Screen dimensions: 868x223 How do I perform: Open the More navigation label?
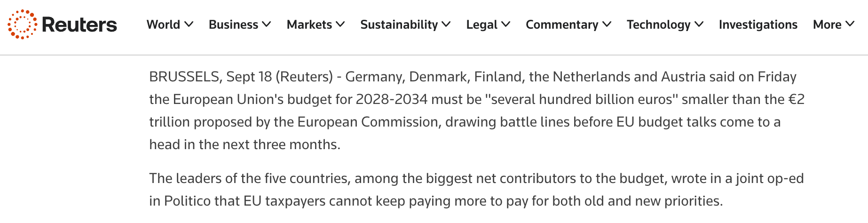click(x=827, y=24)
